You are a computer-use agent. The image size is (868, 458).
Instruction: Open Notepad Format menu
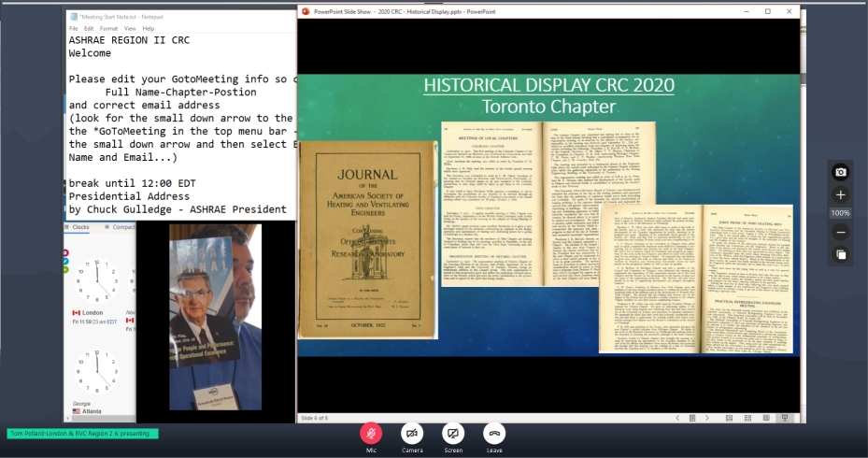click(x=108, y=28)
